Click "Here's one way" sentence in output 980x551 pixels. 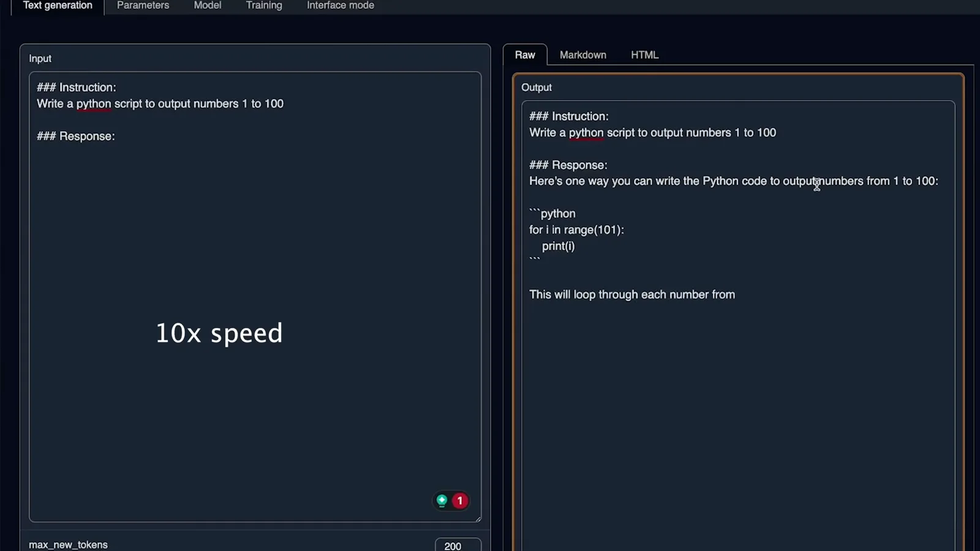[734, 181]
